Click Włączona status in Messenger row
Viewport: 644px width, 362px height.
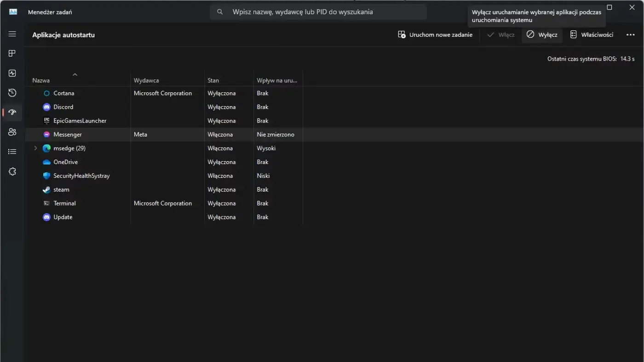[x=220, y=135]
